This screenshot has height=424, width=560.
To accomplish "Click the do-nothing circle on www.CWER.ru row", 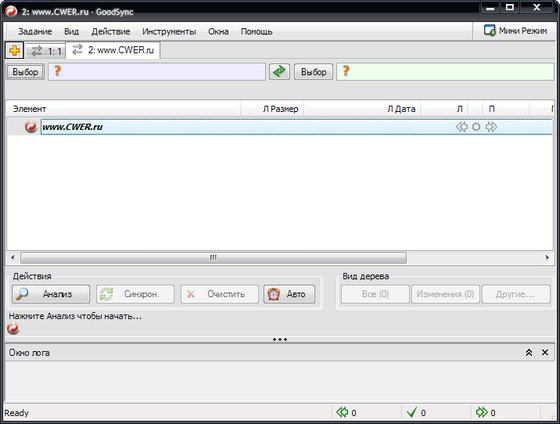I will pos(476,127).
